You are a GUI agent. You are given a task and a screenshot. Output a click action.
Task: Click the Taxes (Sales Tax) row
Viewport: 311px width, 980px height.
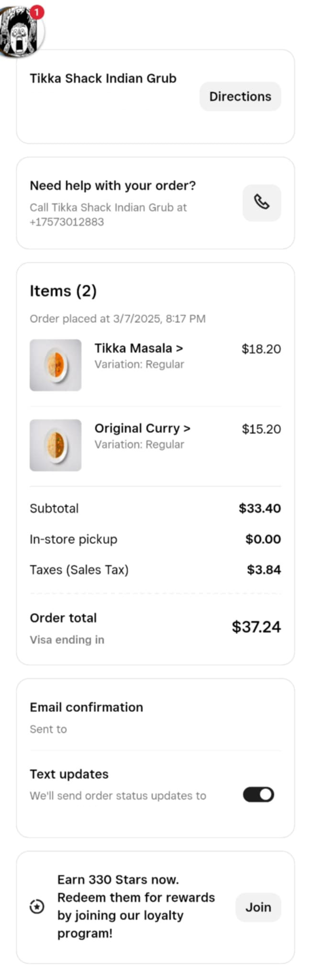155,569
